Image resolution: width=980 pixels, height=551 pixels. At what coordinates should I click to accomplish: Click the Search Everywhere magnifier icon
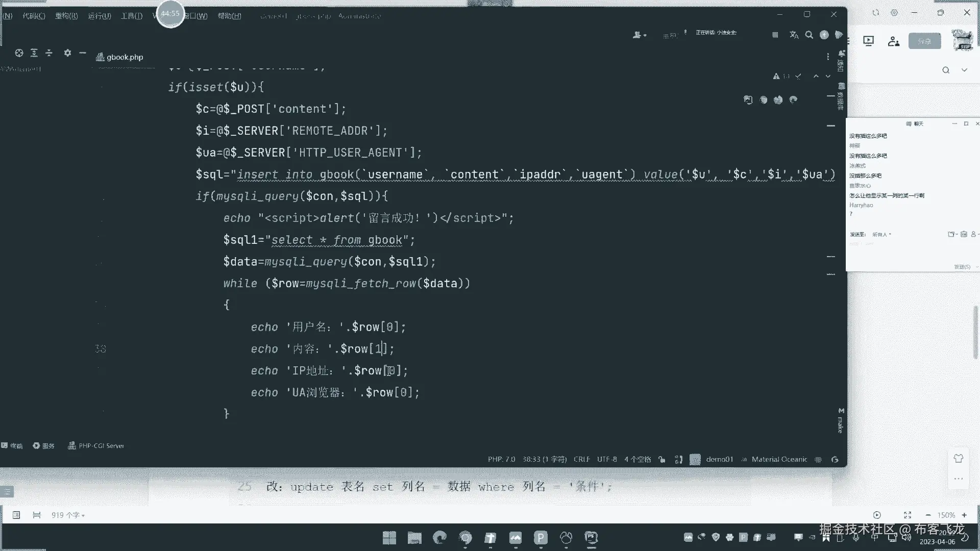point(809,35)
